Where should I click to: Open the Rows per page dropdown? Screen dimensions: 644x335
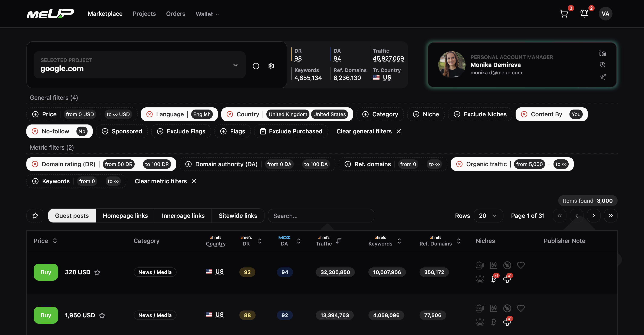488,215
